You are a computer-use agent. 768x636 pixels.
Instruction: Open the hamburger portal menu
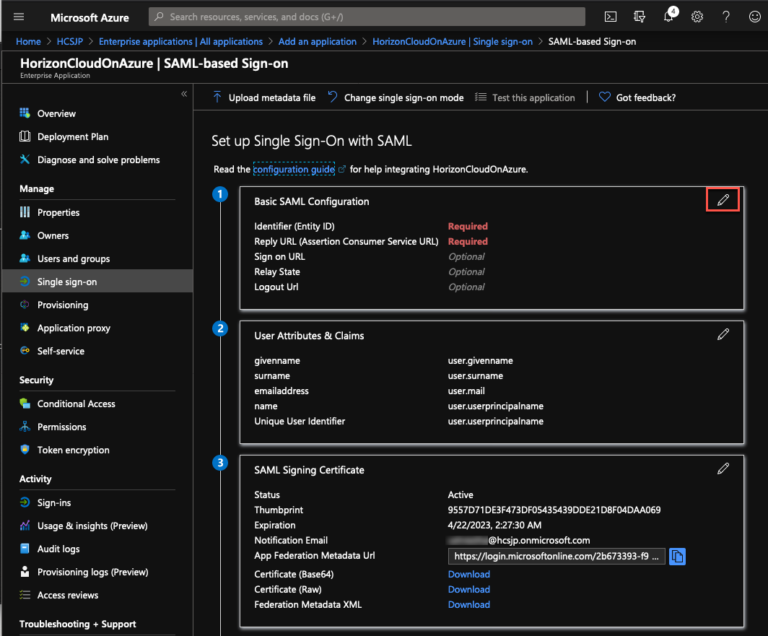[18, 17]
